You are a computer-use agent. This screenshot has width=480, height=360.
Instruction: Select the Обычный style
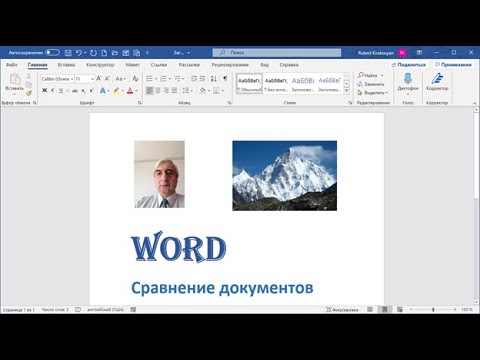(249, 84)
